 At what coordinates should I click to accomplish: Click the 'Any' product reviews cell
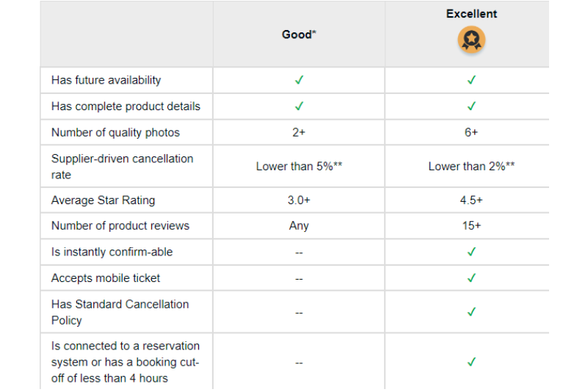299,226
